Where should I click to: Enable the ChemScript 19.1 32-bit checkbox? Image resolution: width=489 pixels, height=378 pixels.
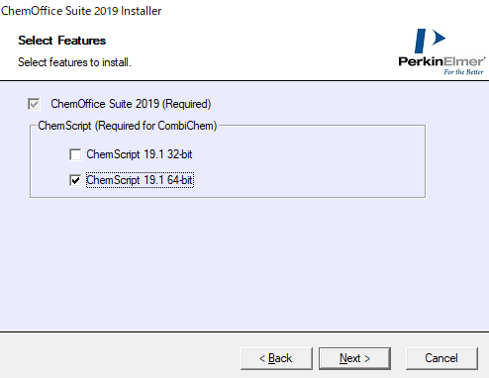75,154
